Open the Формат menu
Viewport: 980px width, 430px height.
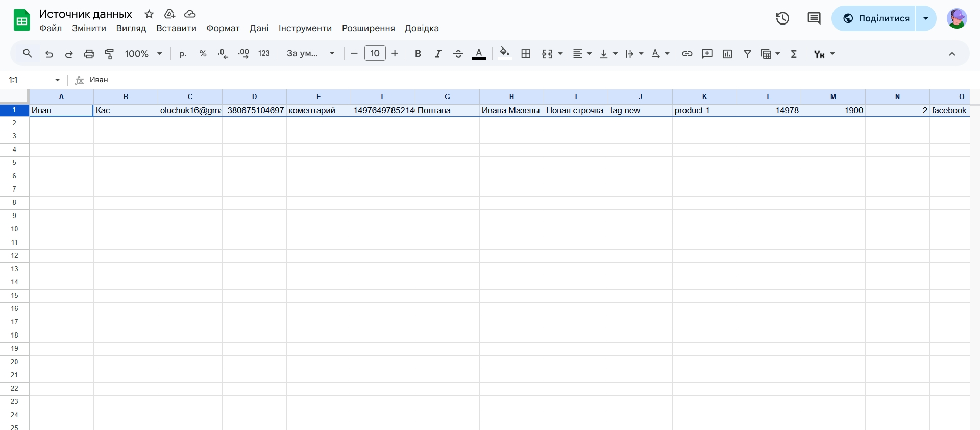point(223,29)
